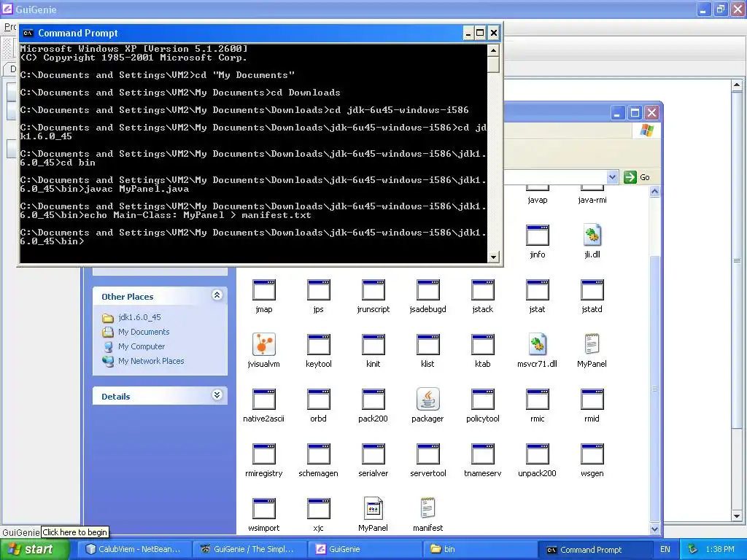The height and width of the screenshot is (560, 747).
Task: Select the rmic file icon
Action: click(538, 400)
